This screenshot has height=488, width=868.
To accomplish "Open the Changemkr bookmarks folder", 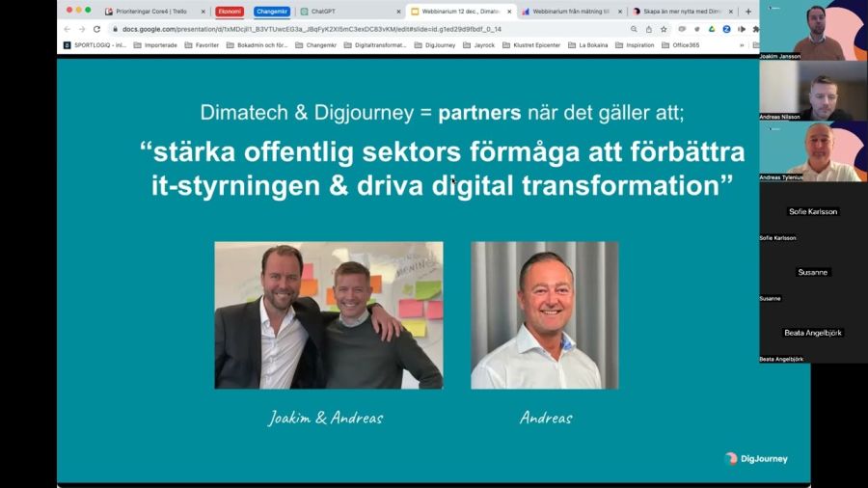I will (x=316, y=45).
